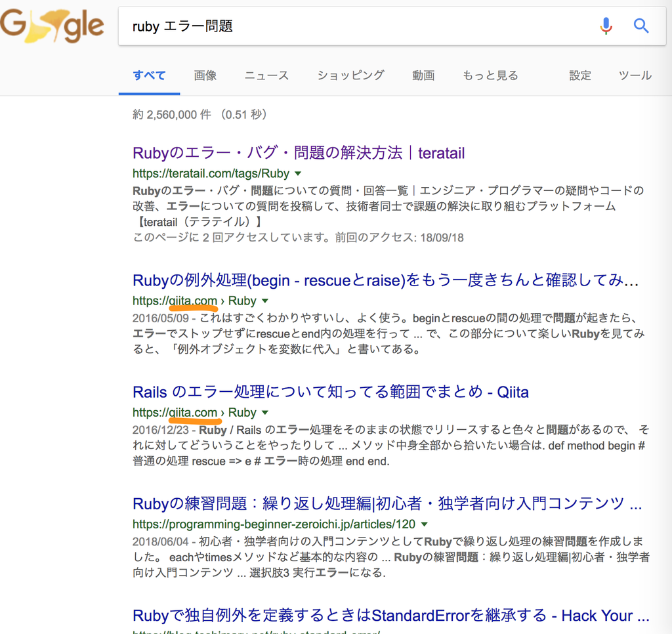Open Rubyで独自例外を定義するときはStandardError result
Viewport: 672px width, 634px height.
pos(391,616)
